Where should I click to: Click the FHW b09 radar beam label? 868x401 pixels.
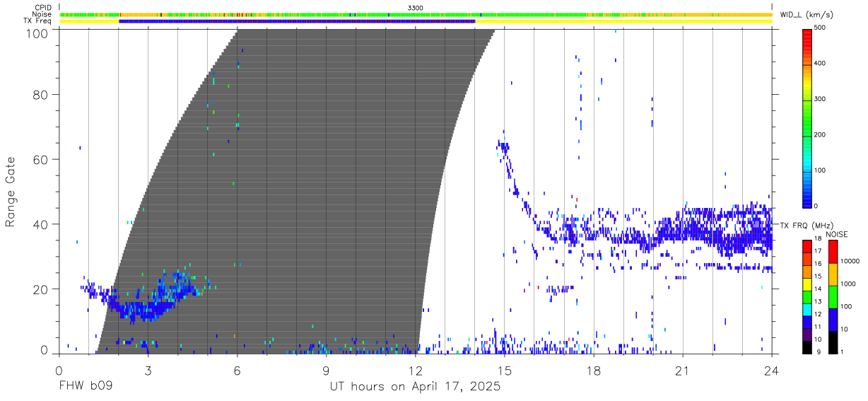coord(85,387)
